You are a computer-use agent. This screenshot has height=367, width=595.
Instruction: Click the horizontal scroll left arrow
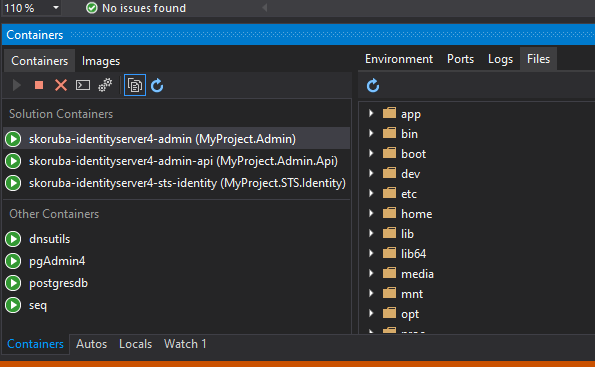(x=265, y=8)
